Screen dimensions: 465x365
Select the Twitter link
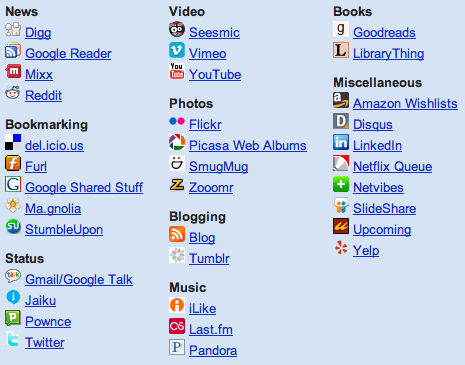tap(45, 343)
